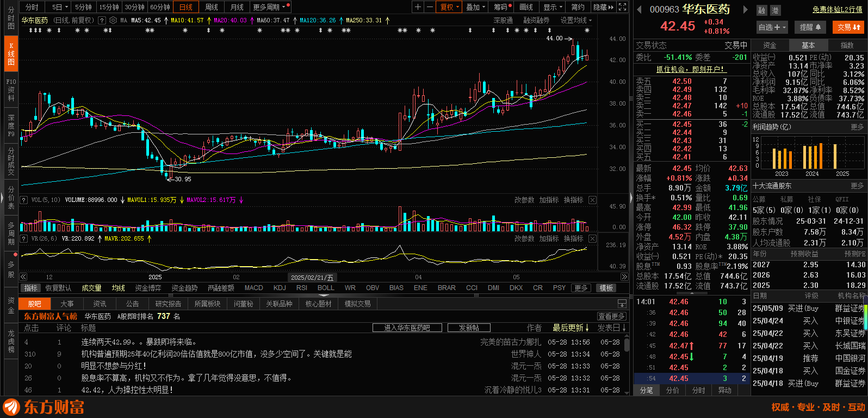Switch to the 60分钟 period tab
The image size is (868, 418).
pos(160,7)
